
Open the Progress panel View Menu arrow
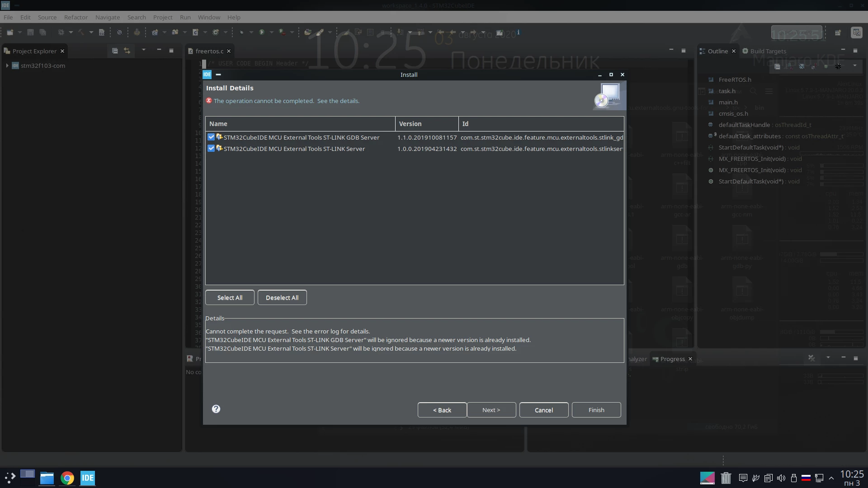point(828,358)
